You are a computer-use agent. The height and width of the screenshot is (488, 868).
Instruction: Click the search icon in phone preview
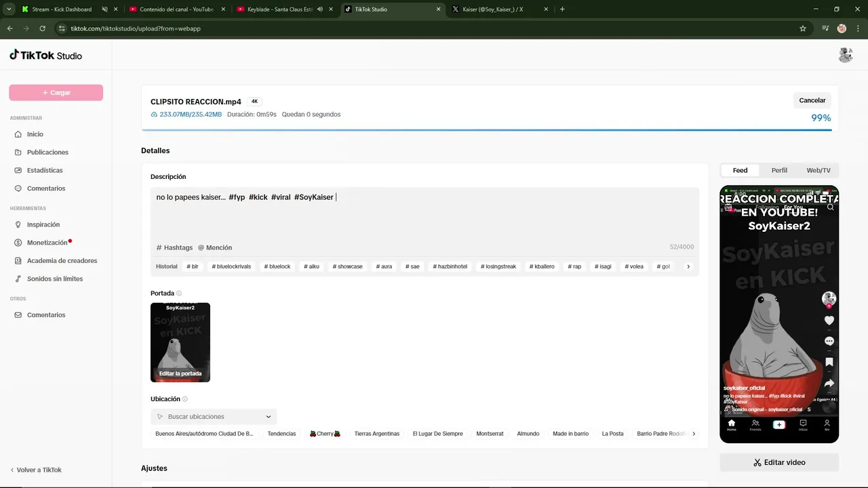pos(830,207)
